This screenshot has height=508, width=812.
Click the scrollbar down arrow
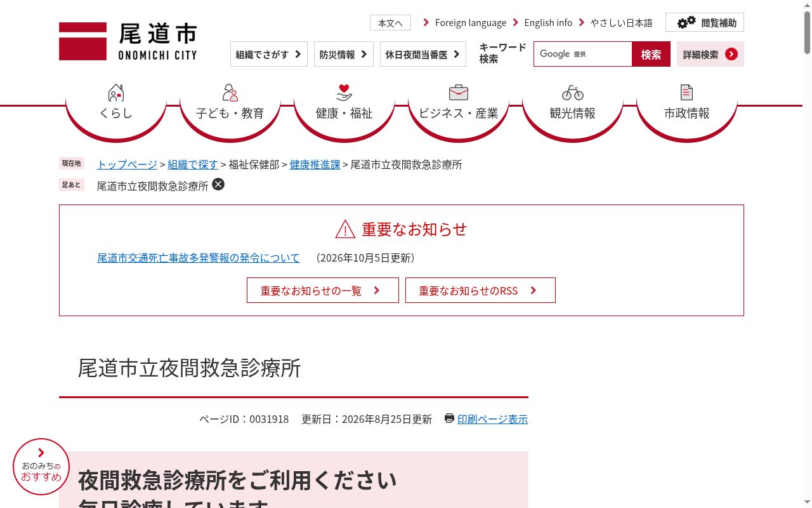(807, 503)
